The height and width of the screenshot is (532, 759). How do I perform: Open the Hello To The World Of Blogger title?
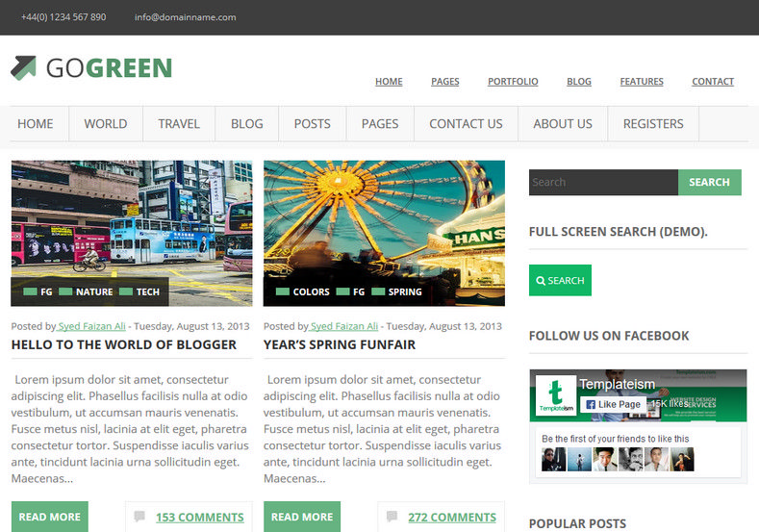point(124,344)
